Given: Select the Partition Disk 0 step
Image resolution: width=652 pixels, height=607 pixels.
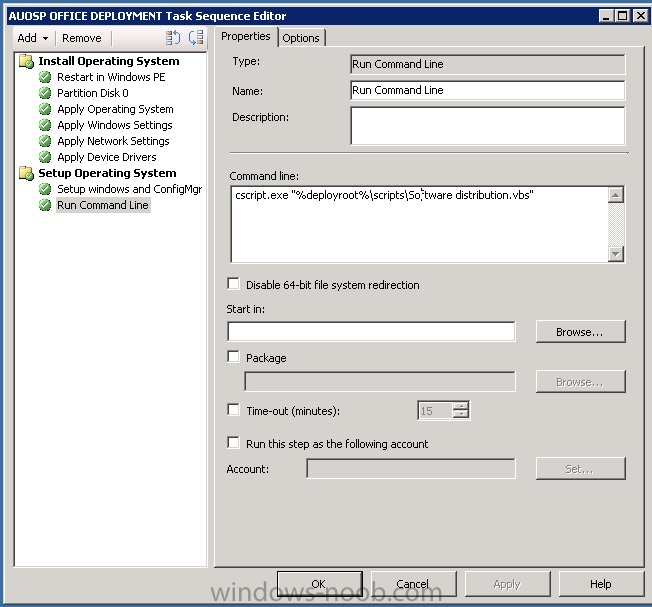Looking at the screenshot, I should (93, 93).
